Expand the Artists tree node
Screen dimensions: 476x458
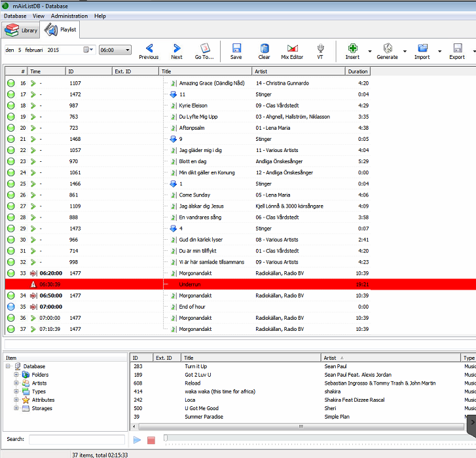coord(16,383)
